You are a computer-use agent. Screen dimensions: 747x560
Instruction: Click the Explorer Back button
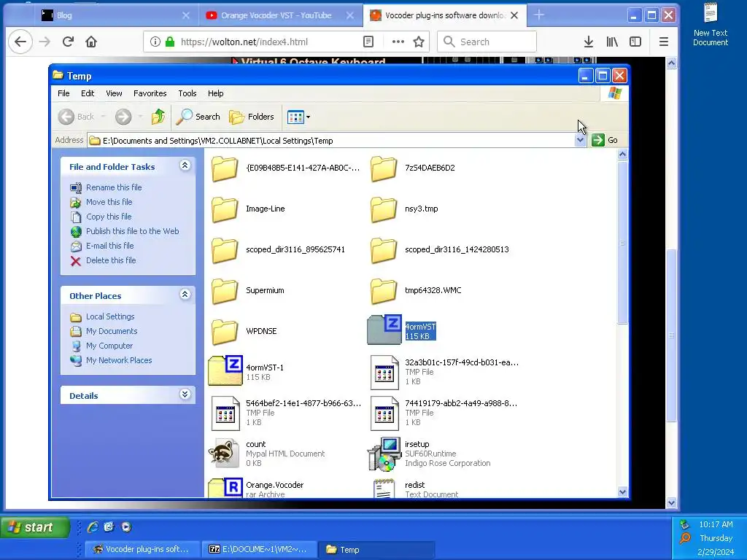(x=77, y=117)
